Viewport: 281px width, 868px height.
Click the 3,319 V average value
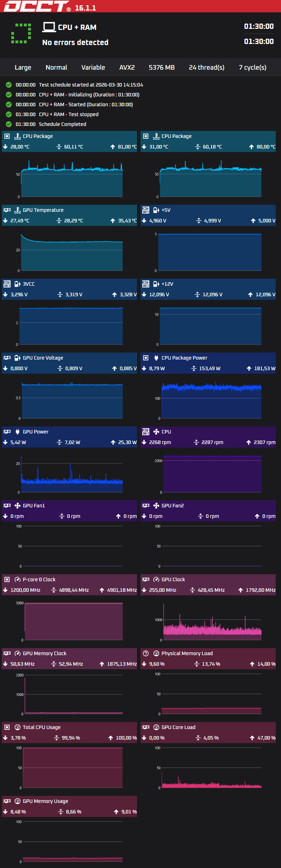[74, 294]
